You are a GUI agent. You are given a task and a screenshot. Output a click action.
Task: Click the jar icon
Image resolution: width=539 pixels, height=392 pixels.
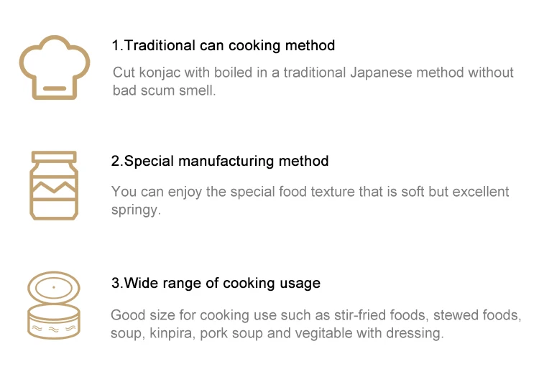pos(54,185)
